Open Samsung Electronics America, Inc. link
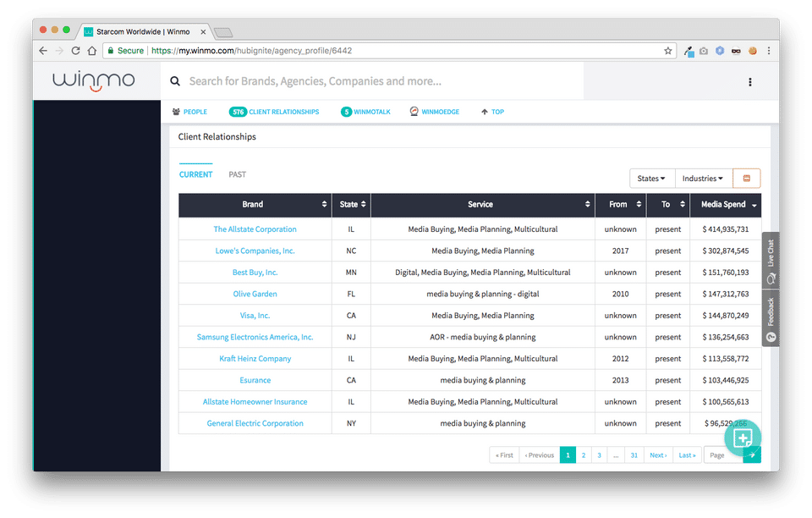The image size is (812, 518). coord(255,337)
